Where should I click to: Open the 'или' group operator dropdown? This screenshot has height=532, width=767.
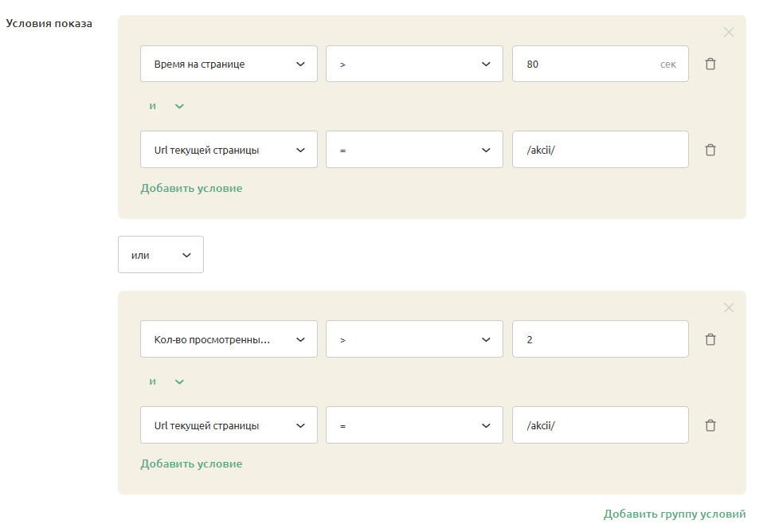click(x=161, y=255)
